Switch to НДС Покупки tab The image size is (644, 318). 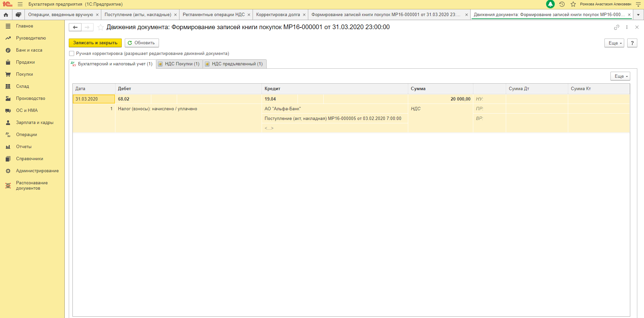179,64
